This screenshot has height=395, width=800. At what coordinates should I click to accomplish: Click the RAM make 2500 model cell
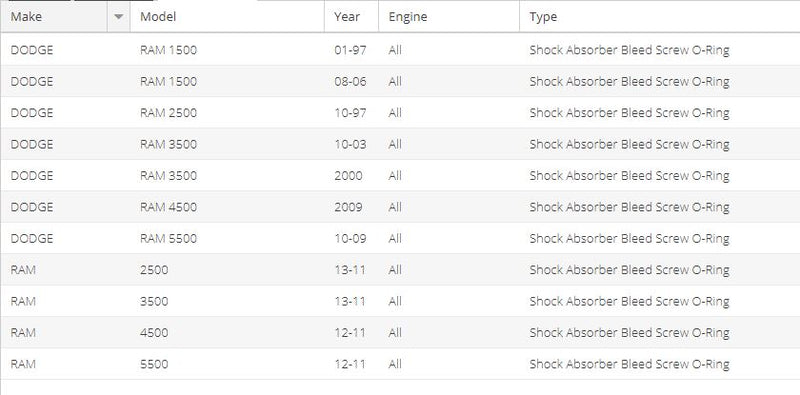click(x=154, y=270)
